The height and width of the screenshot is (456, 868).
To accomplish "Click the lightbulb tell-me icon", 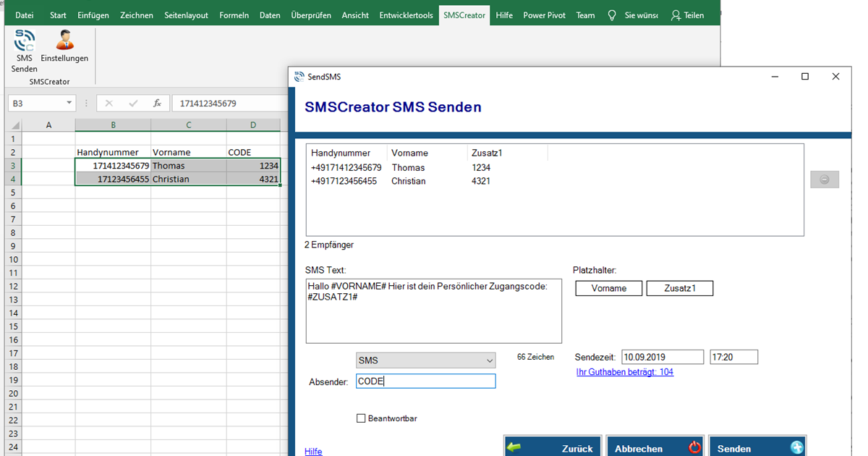I will [612, 15].
